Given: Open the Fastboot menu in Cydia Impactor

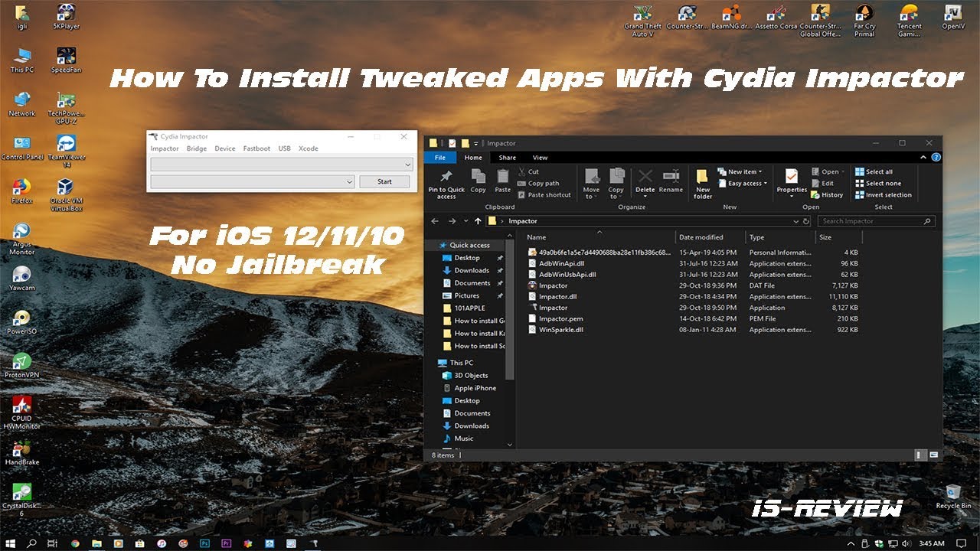Looking at the screenshot, I should point(256,148).
